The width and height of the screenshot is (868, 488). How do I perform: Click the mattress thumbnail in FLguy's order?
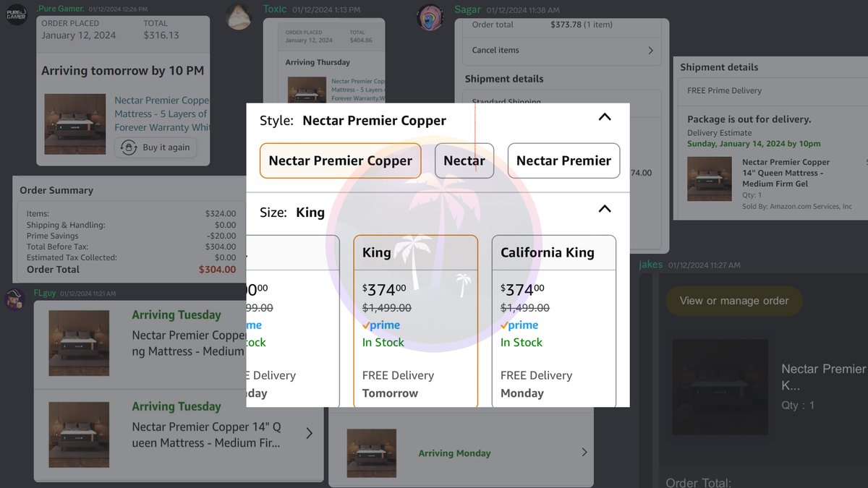click(x=80, y=343)
